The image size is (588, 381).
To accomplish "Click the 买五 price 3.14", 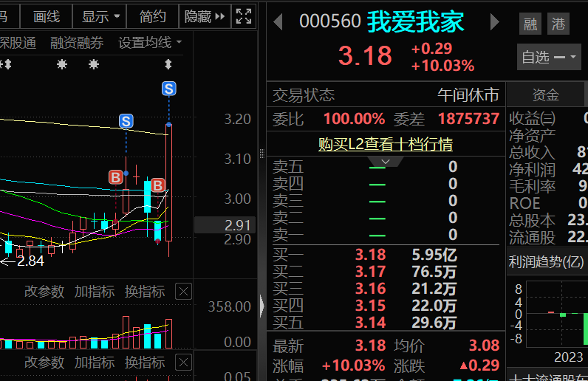I will (371, 323).
